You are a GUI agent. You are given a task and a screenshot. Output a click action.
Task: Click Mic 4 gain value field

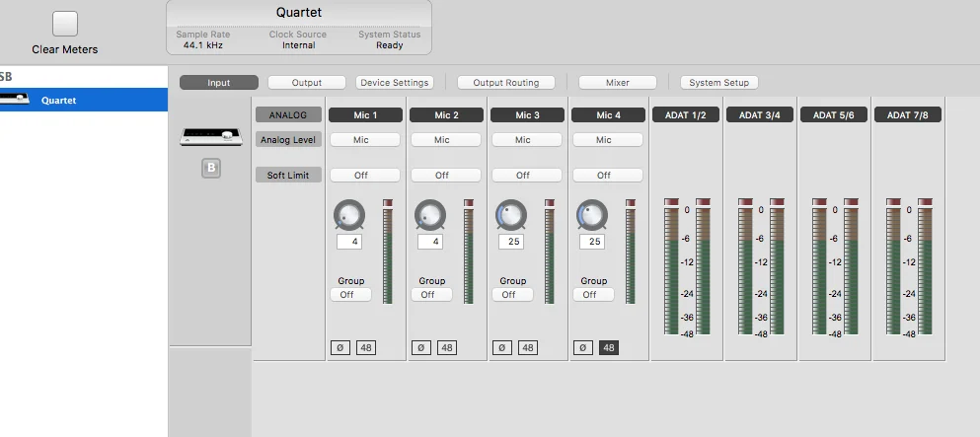tap(592, 242)
